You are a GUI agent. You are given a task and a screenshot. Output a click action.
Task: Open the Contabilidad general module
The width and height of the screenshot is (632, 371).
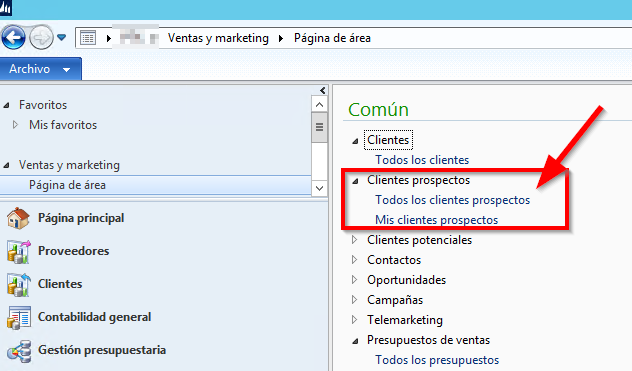pos(94,317)
